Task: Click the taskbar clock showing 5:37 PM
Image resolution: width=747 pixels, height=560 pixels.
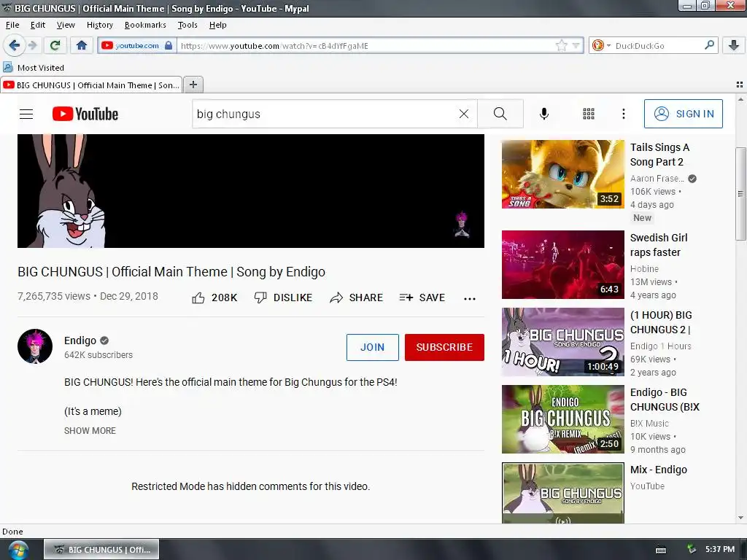Action: coord(720,550)
